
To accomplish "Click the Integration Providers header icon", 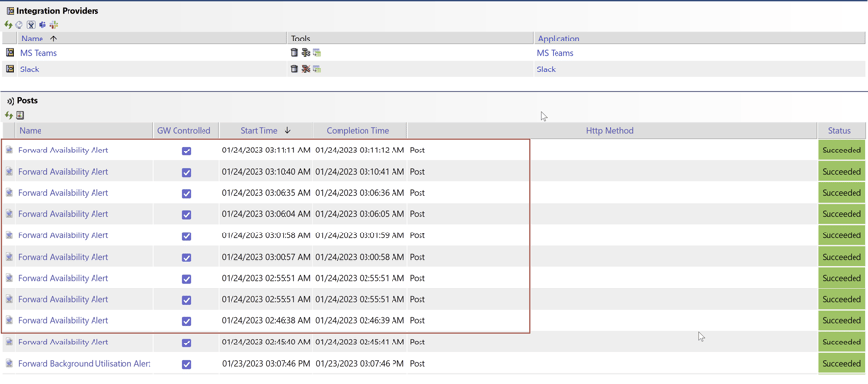I will click(10, 10).
